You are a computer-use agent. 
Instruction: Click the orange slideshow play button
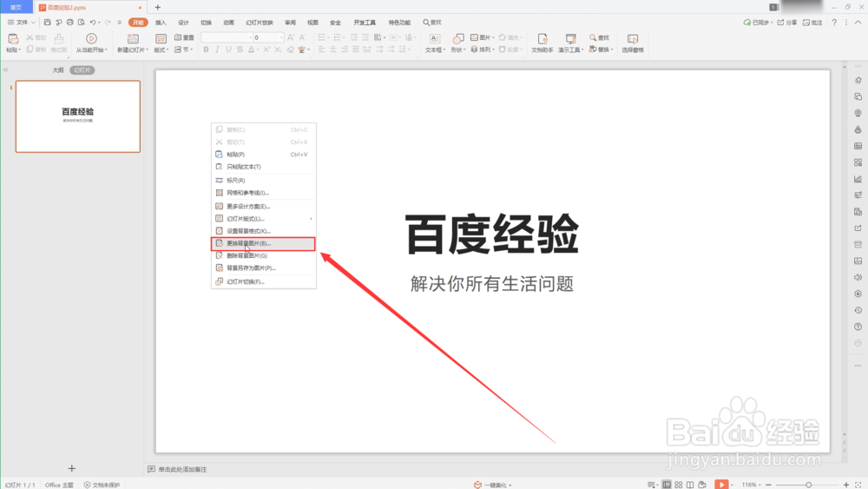[721, 485]
